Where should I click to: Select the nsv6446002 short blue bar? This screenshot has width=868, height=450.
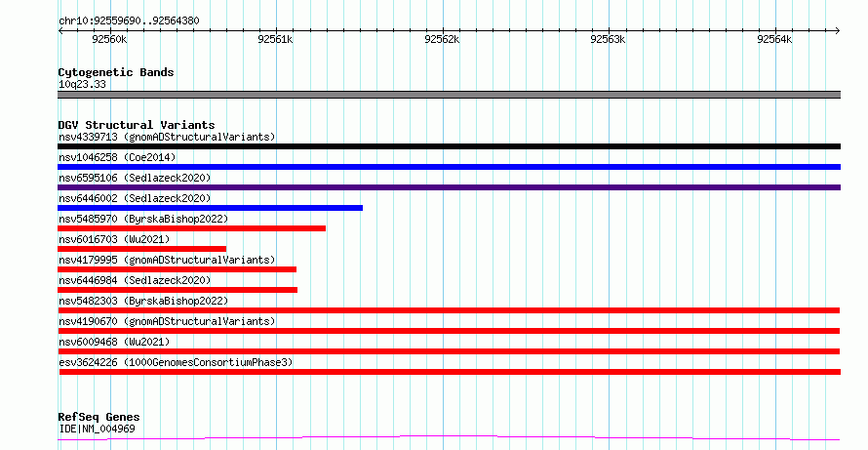[x=211, y=208]
